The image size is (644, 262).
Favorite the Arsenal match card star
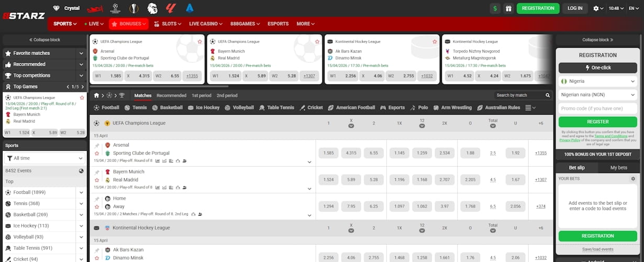coord(200,41)
